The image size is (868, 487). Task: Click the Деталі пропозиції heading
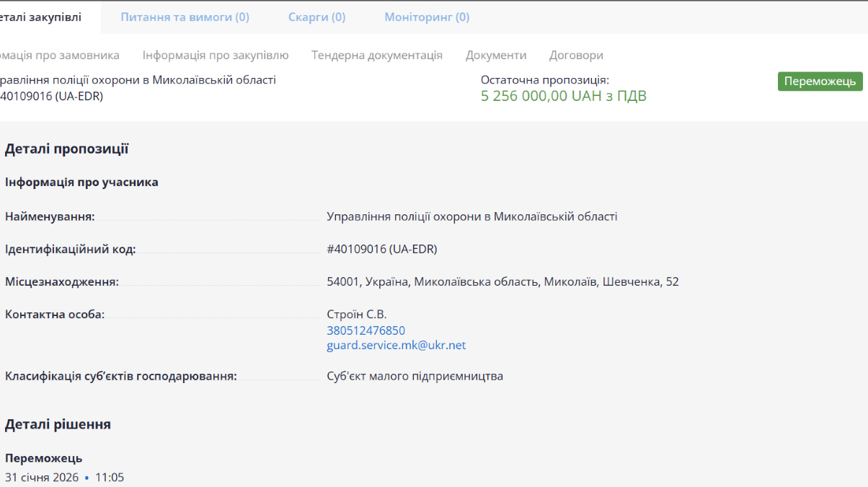pos(66,149)
